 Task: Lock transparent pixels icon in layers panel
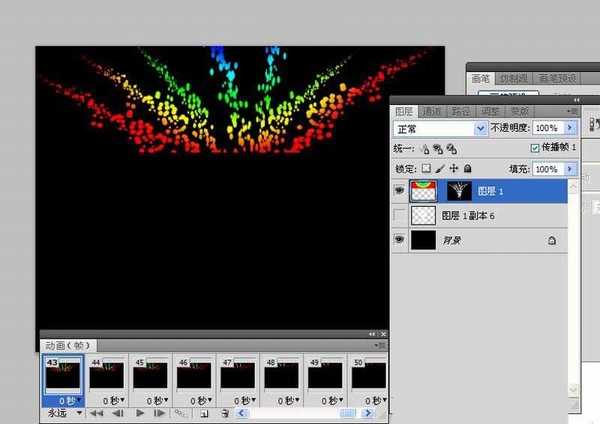point(427,169)
